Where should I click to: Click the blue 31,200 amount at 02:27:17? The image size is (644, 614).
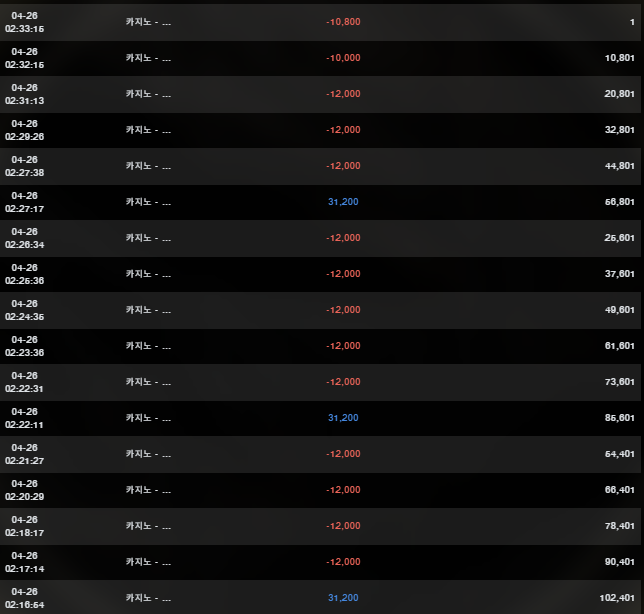[343, 202]
